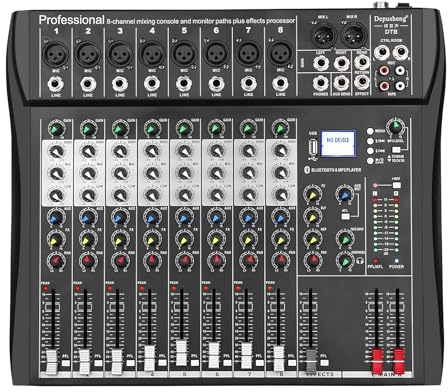
Task: Click the channel 1 volume fader
Action: (x=52, y=363)
